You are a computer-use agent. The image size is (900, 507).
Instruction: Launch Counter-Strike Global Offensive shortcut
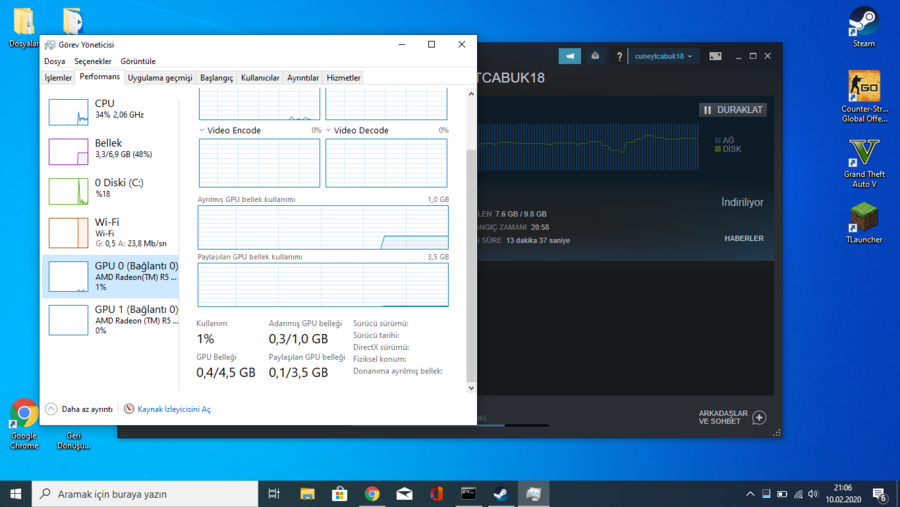pos(864,96)
